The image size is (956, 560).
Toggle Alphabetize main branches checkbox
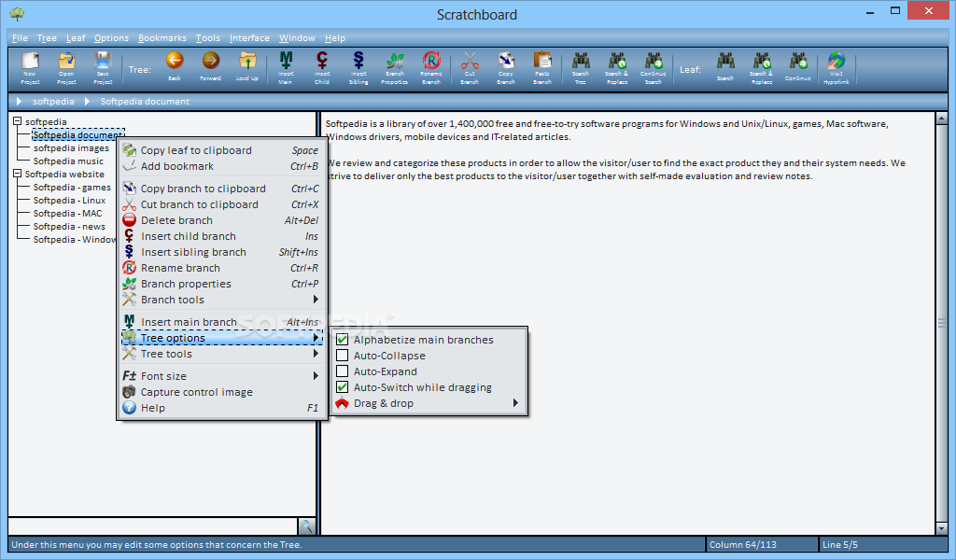point(342,340)
